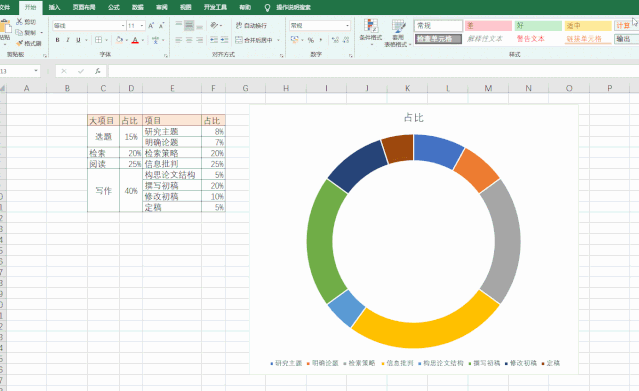Open the font size 11 dropdown

point(142,26)
